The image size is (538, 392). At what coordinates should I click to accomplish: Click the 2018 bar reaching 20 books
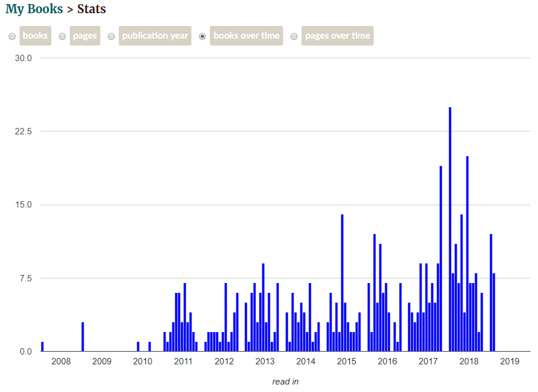pos(467,254)
